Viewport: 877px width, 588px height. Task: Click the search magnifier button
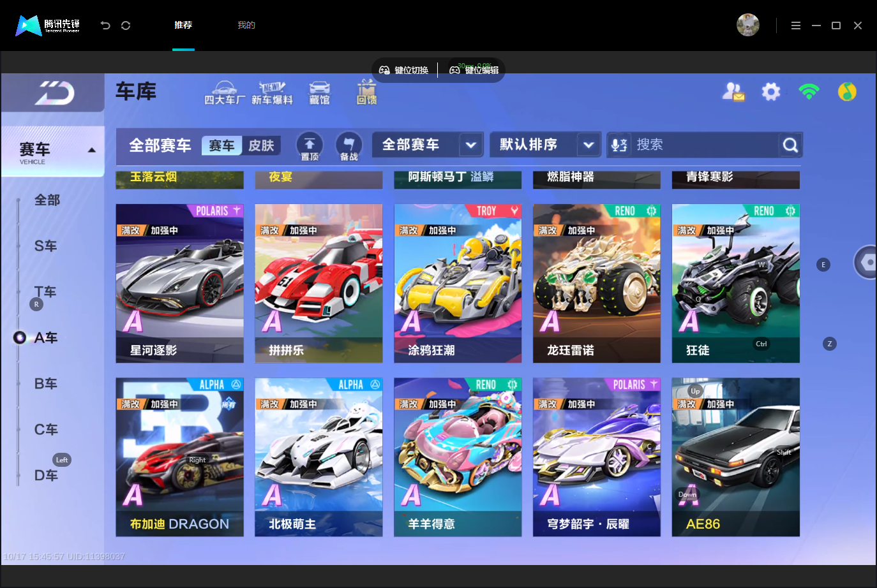(x=790, y=145)
